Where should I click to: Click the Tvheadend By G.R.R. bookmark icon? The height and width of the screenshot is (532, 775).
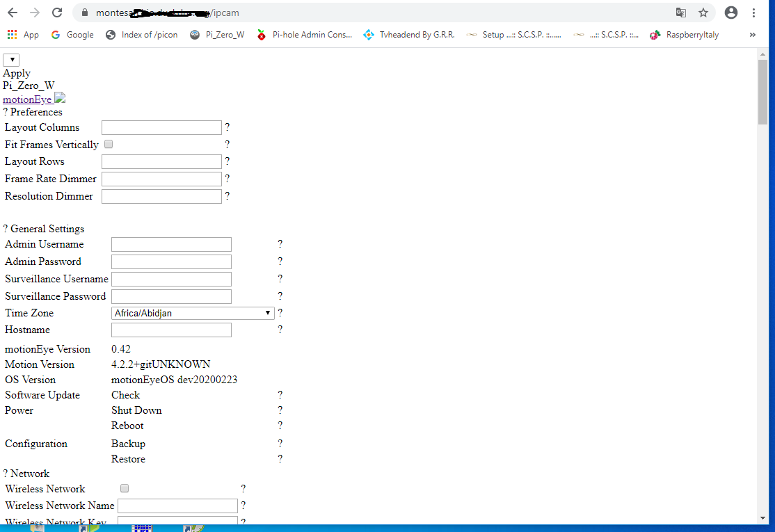click(x=368, y=34)
